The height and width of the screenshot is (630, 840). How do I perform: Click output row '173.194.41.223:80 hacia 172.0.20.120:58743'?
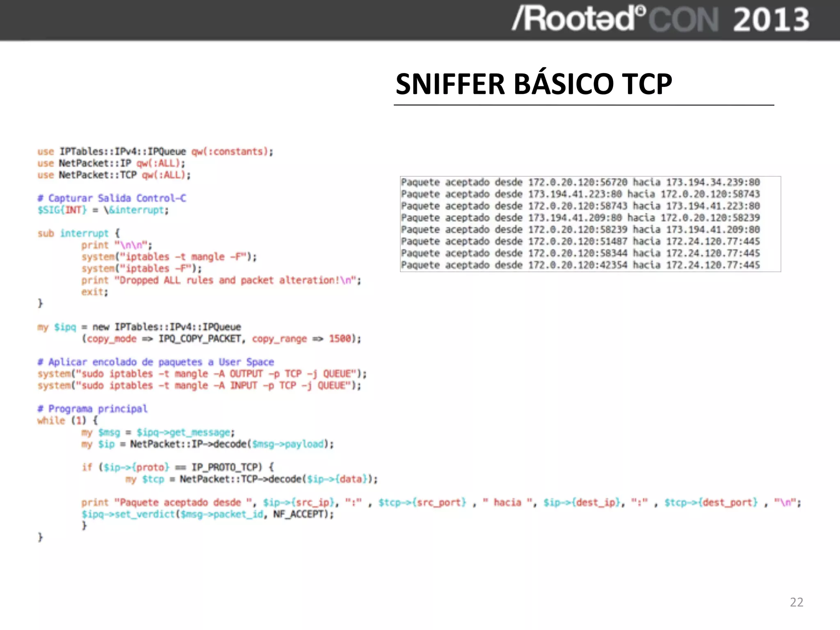580,194
